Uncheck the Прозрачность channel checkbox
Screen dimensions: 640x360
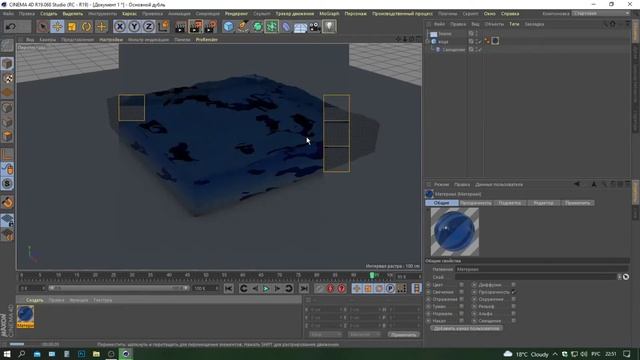tap(513, 292)
